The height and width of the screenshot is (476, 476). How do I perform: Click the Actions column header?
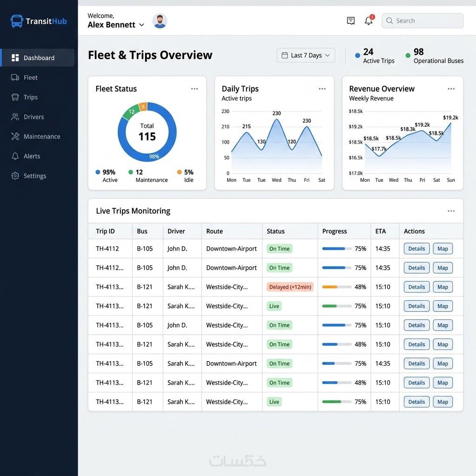(414, 231)
